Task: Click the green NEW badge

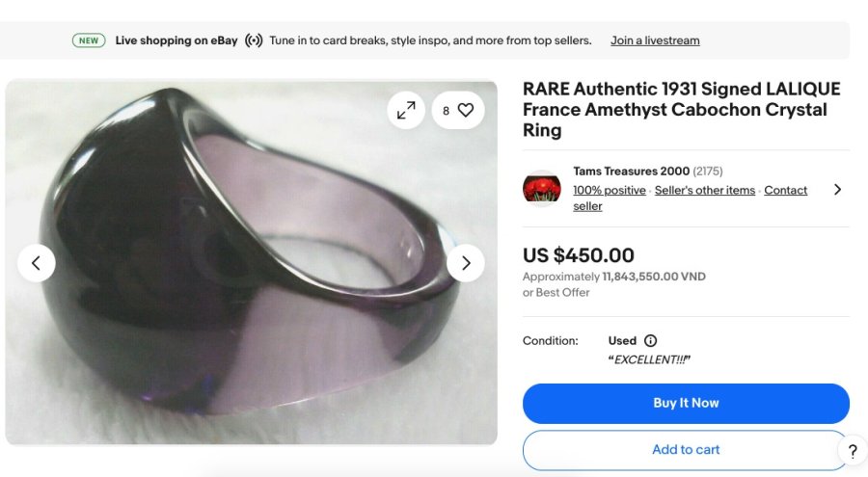Action: point(89,40)
